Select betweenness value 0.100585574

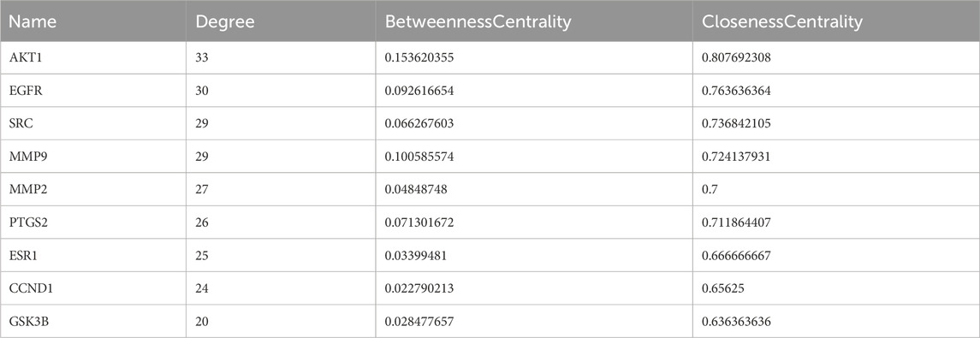(x=419, y=157)
